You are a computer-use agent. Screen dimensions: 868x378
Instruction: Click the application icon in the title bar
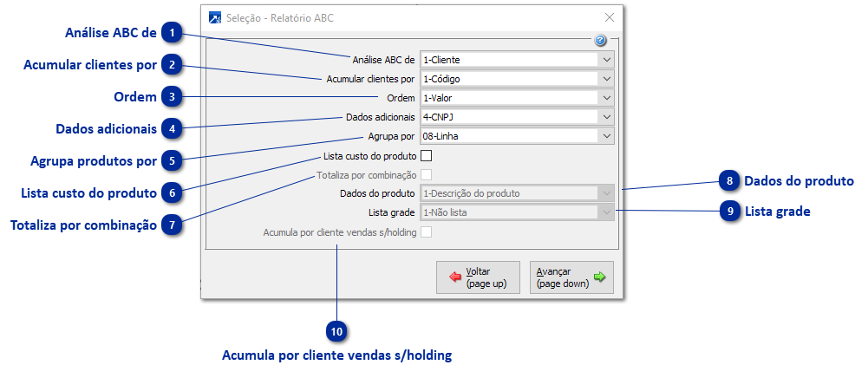pyautogui.click(x=215, y=17)
